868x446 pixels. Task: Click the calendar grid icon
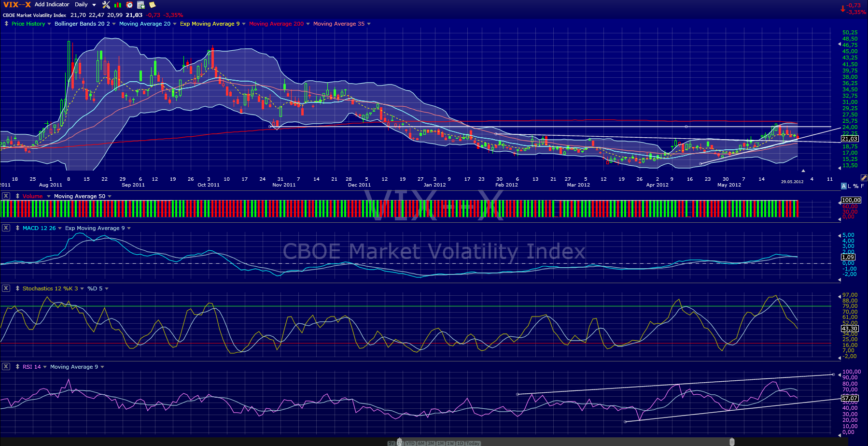tap(141, 5)
